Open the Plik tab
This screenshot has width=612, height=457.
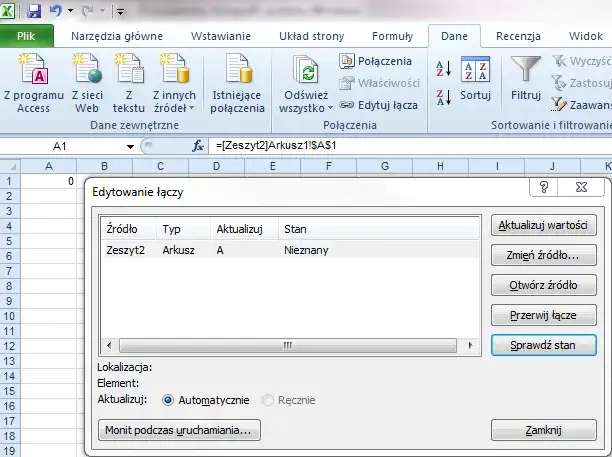[x=27, y=36]
